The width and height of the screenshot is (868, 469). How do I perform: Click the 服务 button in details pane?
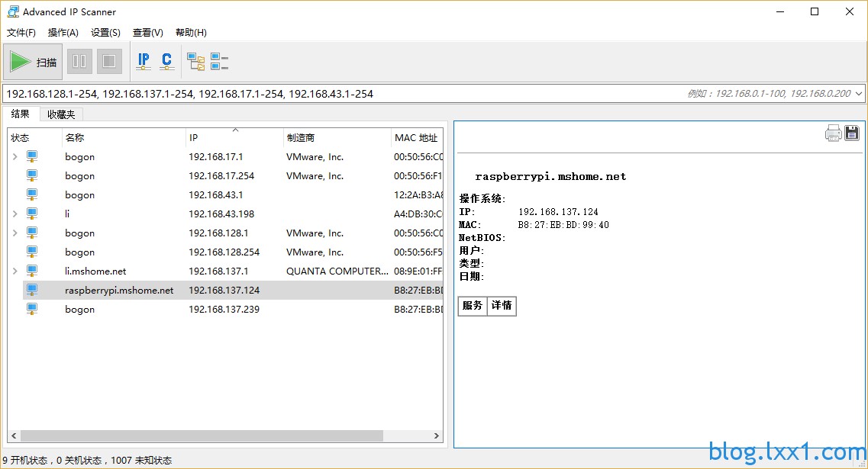(473, 305)
